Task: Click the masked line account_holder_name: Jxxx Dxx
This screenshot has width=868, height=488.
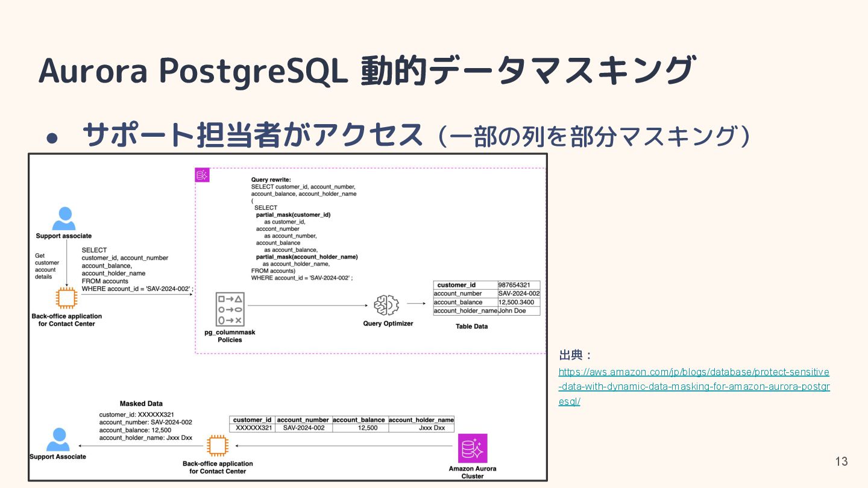Action: click(x=146, y=438)
